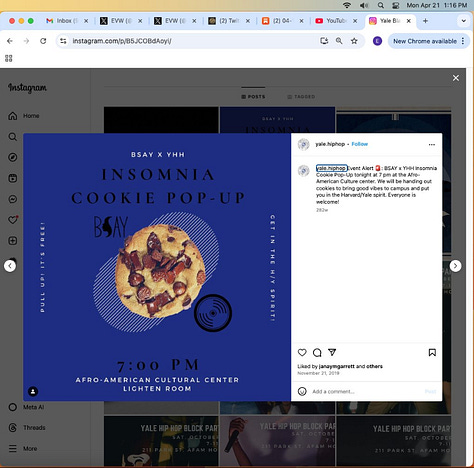Open yale.hiphop link in caption
This screenshot has height=468, width=474.
pyautogui.click(x=331, y=168)
